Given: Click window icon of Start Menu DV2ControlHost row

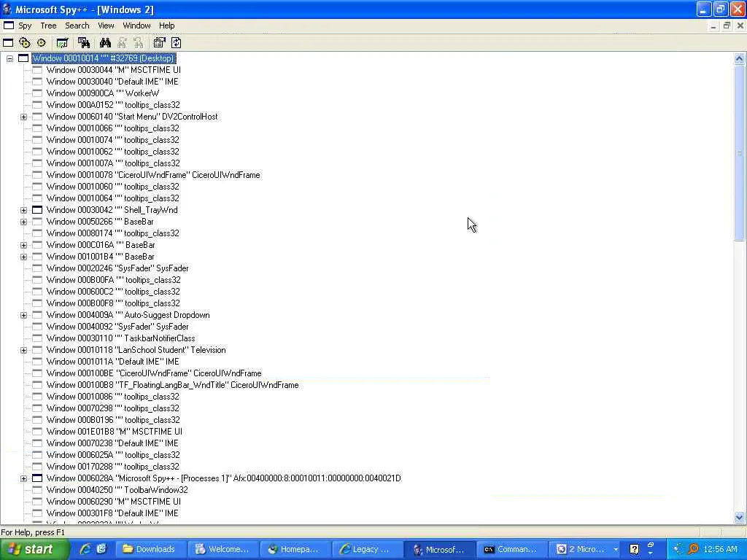Looking at the screenshot, I should coord(37,117).
